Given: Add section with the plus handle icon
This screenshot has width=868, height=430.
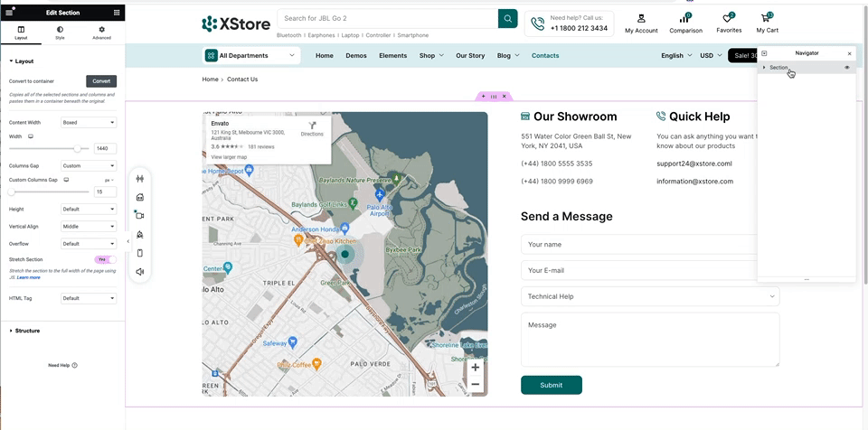Looking at the screenshot, I should (x=483, y=97).
